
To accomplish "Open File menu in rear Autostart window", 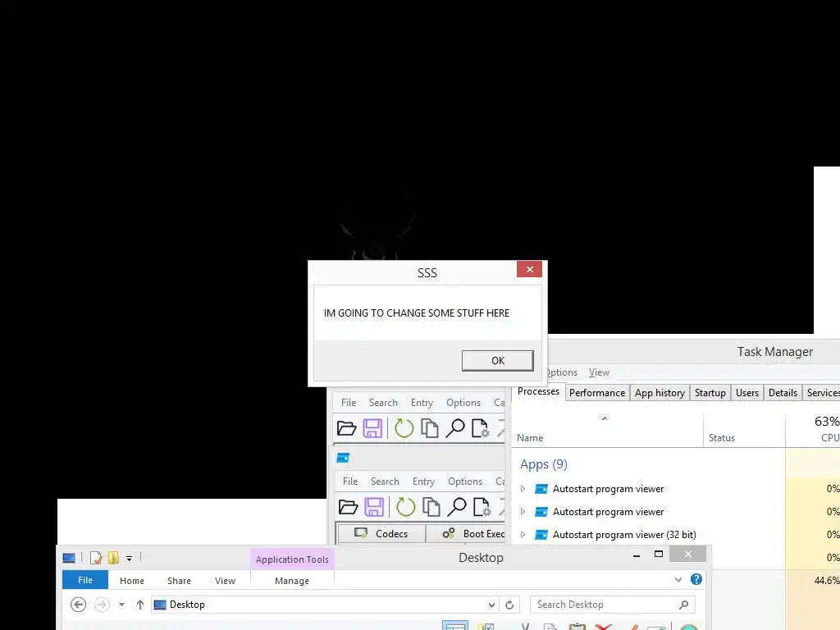I will 349,402.
